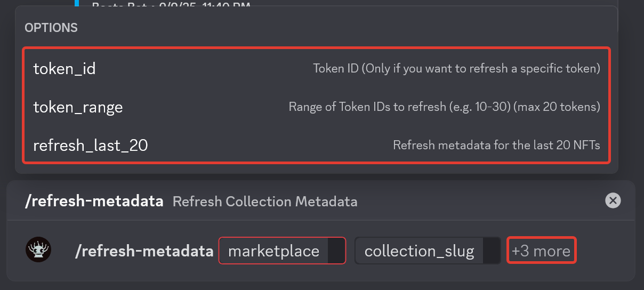Focus the collection_slug parameter field

(x=419, y=251)
